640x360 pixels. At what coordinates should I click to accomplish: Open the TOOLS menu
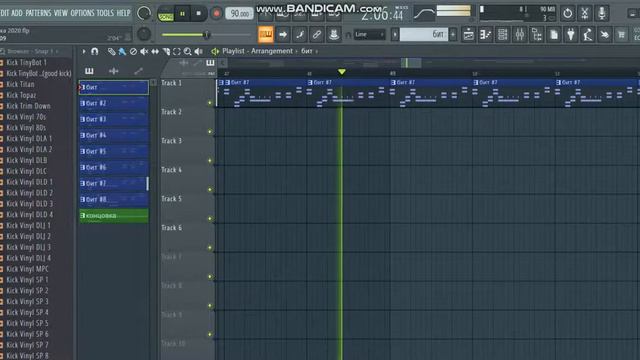click(x=105, y=13)
